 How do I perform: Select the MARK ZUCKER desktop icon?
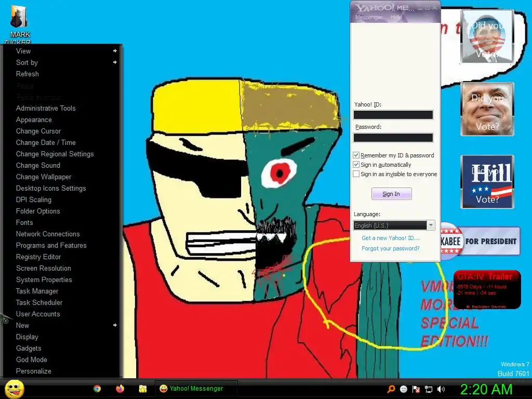[x=20, y=24]
